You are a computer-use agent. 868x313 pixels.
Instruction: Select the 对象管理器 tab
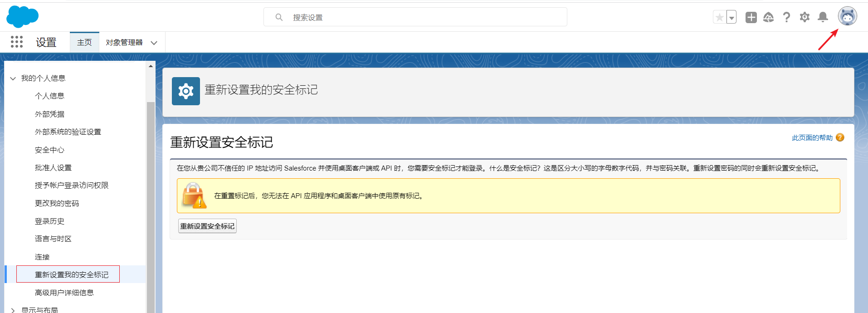tap(124, 42)
